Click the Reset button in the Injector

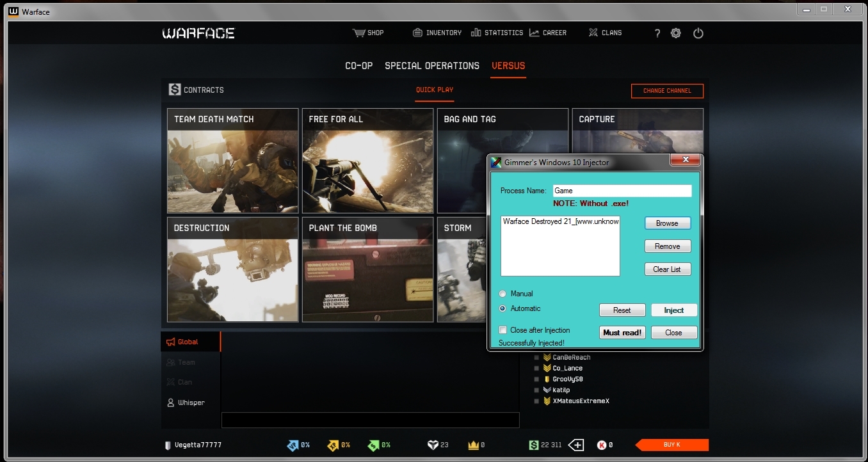[622, 310]
